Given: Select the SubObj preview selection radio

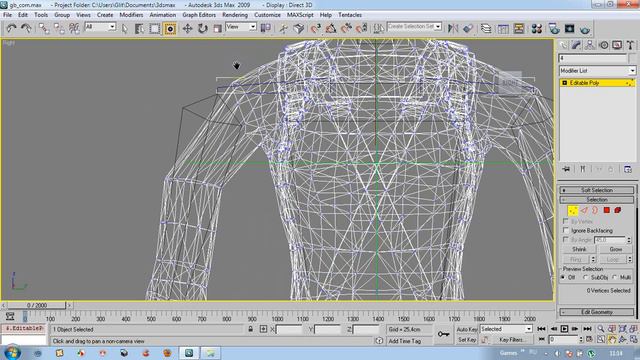Looking at the screenshot, I should pos(586,278).
